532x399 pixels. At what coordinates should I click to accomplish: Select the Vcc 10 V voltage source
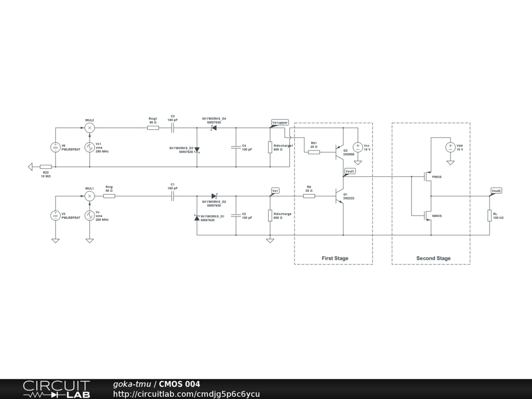357,148
